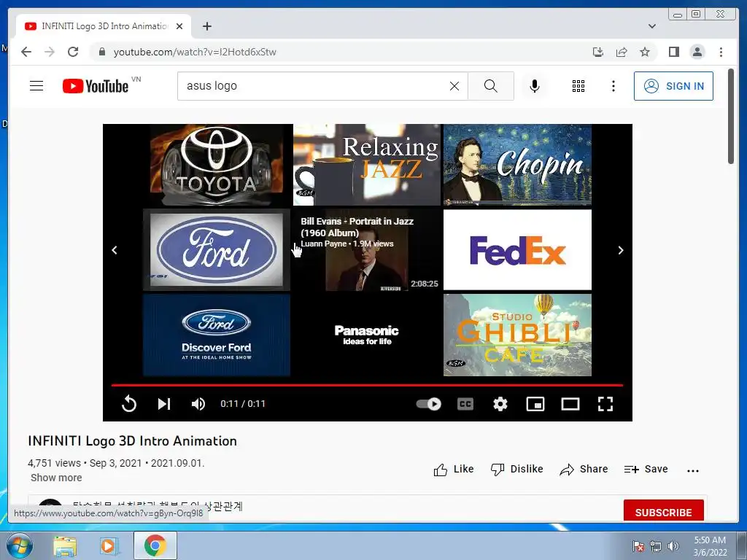
Task: Open more actions ellipsis below video
Action: [693, 470]
